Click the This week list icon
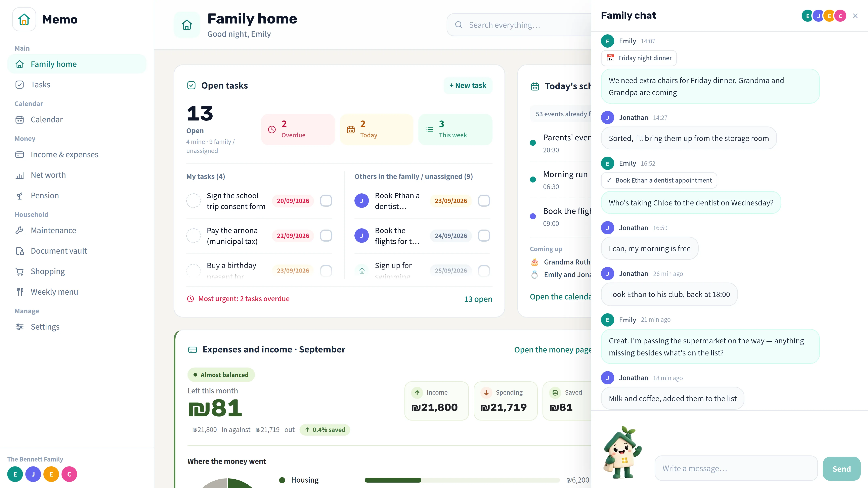The height and width of the screenshot is (488, 868). point(429,129)
